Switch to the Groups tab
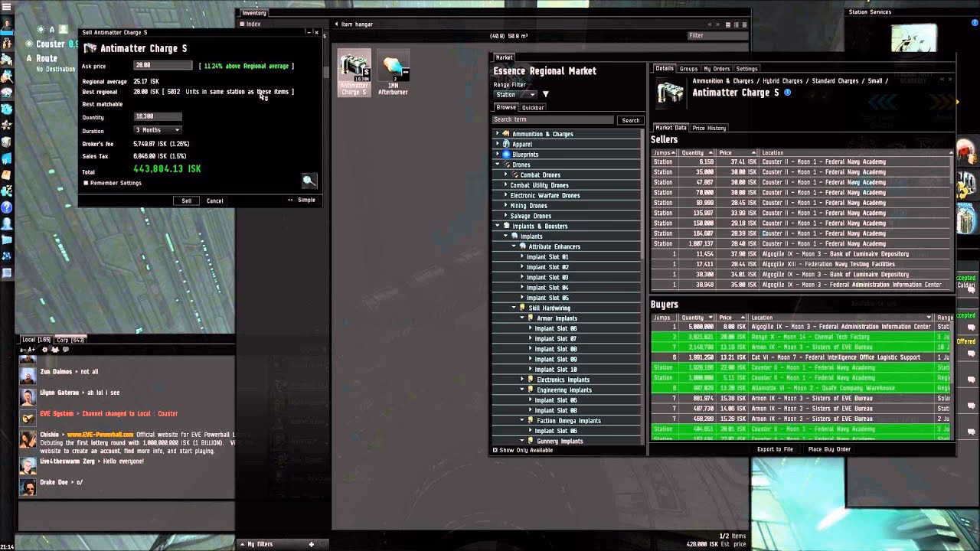This screenshot has width=980, height=551. click(688, 69)
